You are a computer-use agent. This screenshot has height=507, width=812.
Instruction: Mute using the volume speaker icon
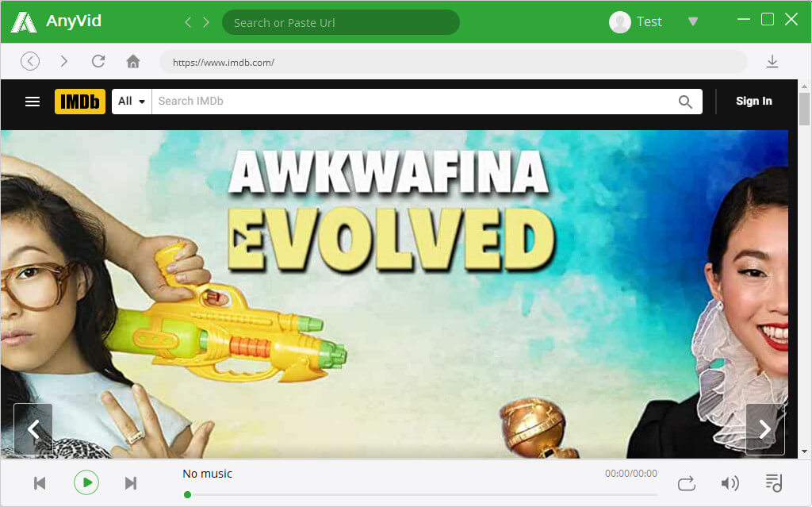click(x=730, y=483)
